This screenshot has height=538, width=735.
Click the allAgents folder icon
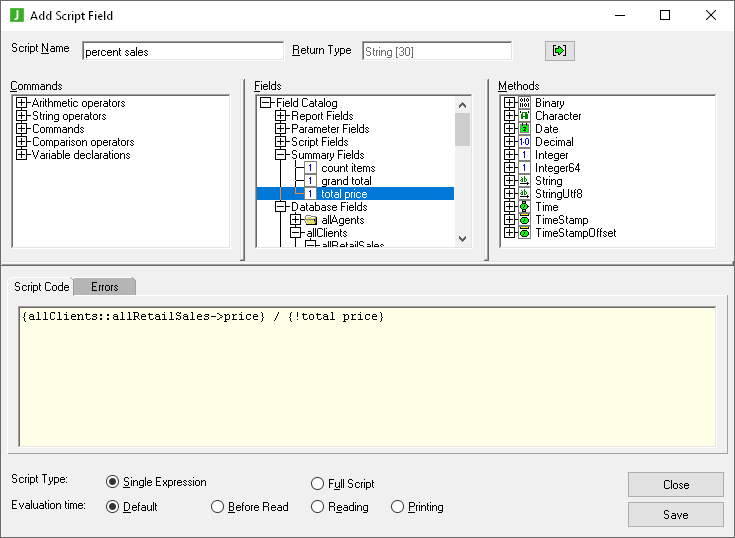coord(310,220)
